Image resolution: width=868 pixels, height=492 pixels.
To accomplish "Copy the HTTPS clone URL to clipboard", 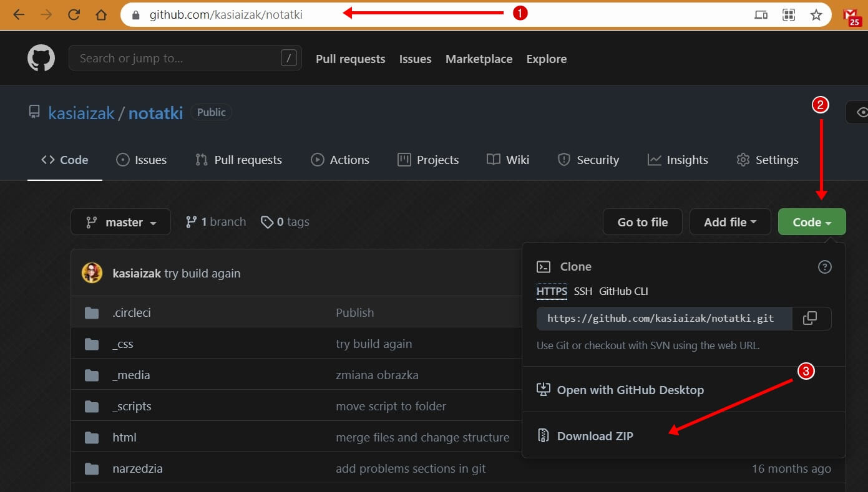I will pos(809,319).
